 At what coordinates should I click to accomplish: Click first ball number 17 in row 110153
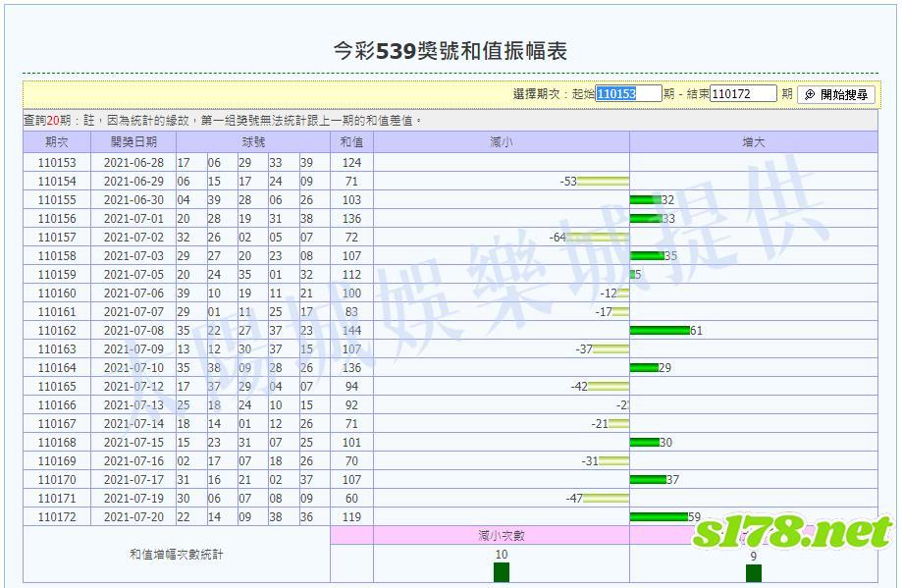point(184,163)
